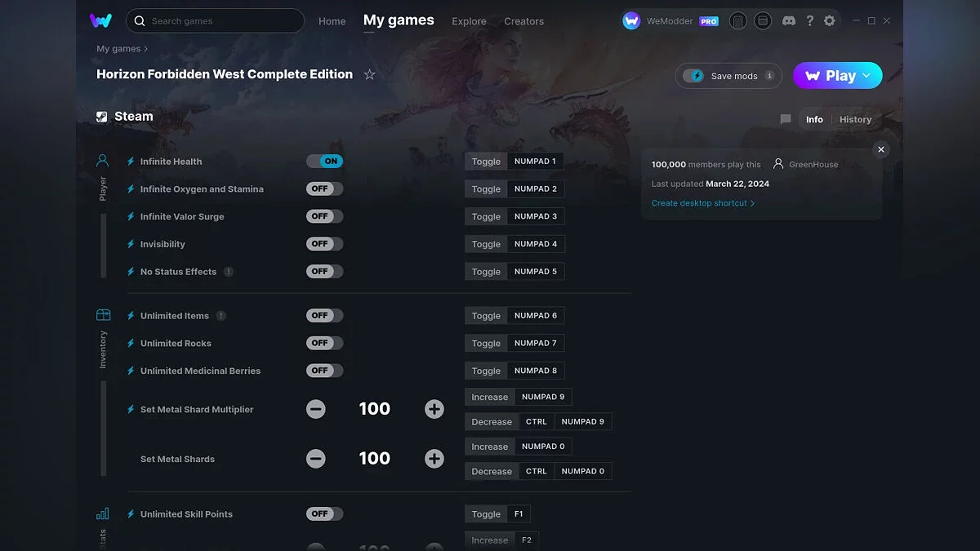
Task: Click info icon beside No Status Effects
Action: coord(229,272)
